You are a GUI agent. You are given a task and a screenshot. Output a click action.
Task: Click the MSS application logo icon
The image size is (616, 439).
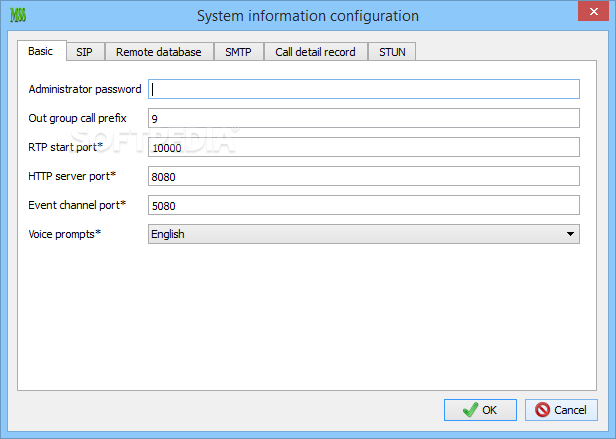click(18, 15)
